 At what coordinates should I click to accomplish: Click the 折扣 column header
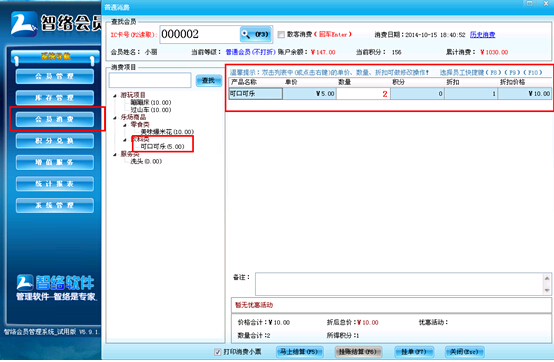click(471, 82)
